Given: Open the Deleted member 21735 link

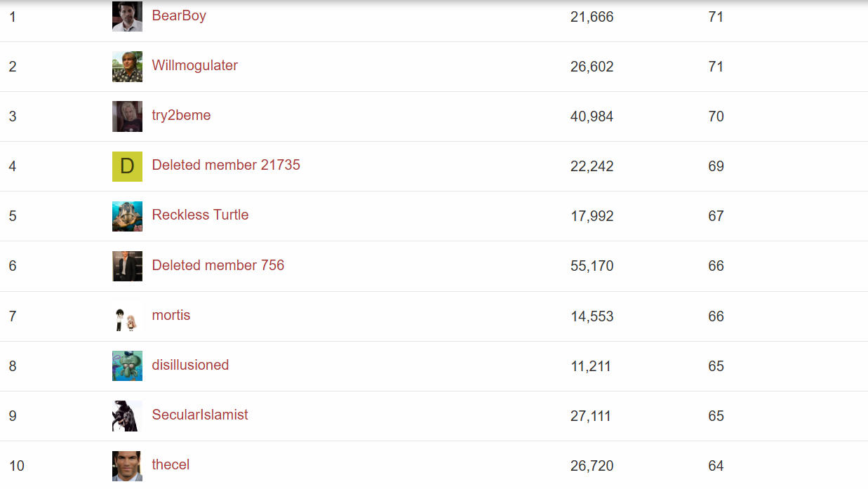Looking at the screenshot, I should point(226,165).
